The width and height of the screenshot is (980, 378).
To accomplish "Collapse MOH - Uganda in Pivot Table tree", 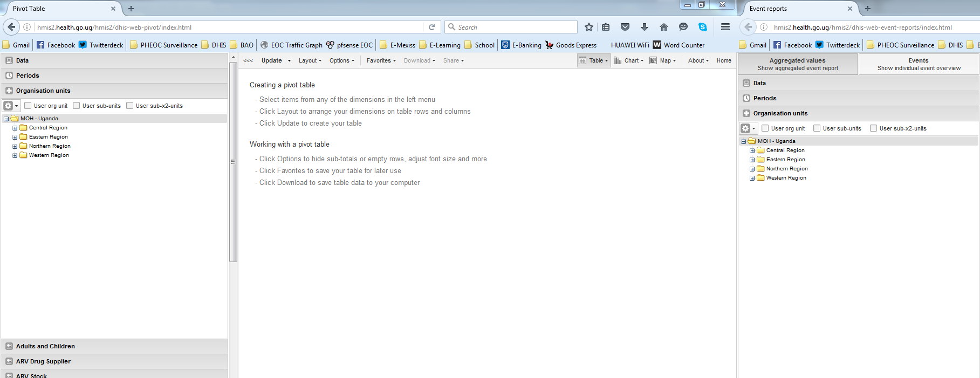I will [6, 119].
